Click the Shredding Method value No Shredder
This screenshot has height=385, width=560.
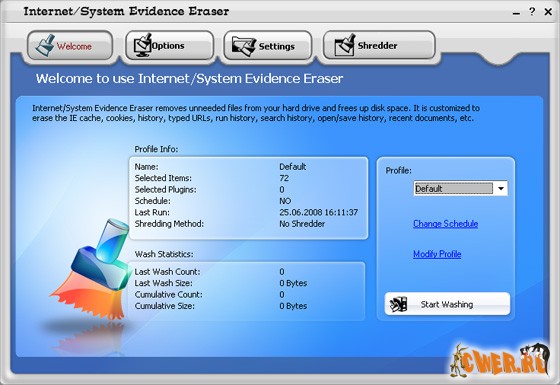[302, 224]
